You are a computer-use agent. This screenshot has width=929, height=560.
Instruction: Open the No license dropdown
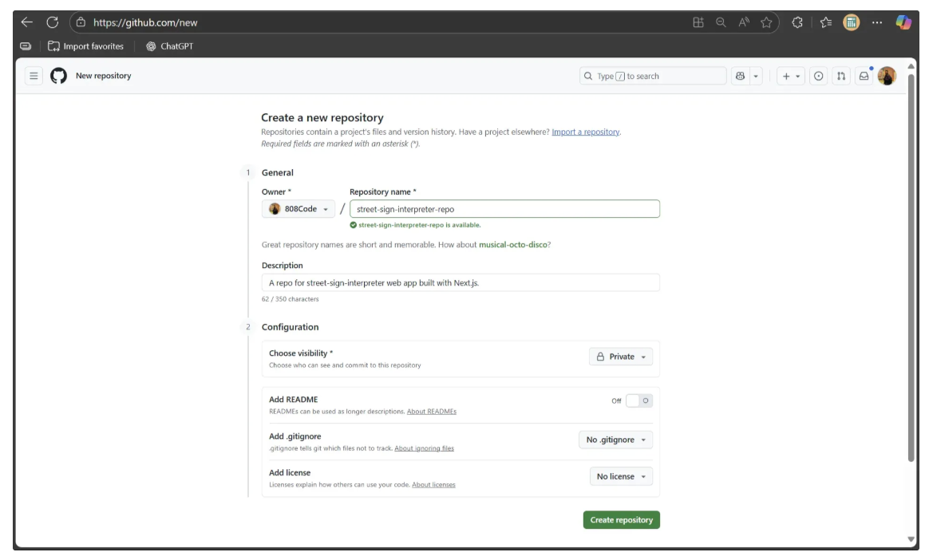(x=621, y=476)
